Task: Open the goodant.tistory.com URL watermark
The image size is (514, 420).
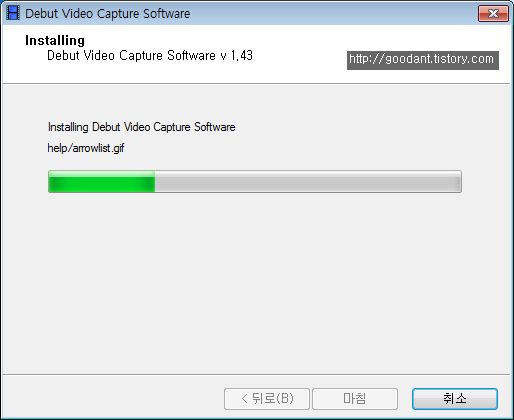Action: [x=423, y=60]
